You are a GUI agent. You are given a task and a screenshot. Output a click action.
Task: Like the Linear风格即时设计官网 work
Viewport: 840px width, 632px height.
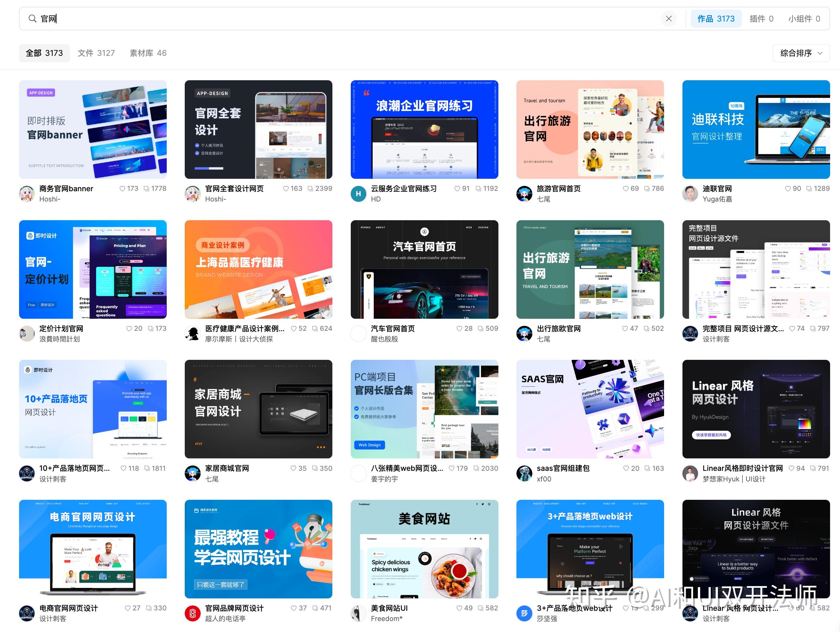point(791,468)
